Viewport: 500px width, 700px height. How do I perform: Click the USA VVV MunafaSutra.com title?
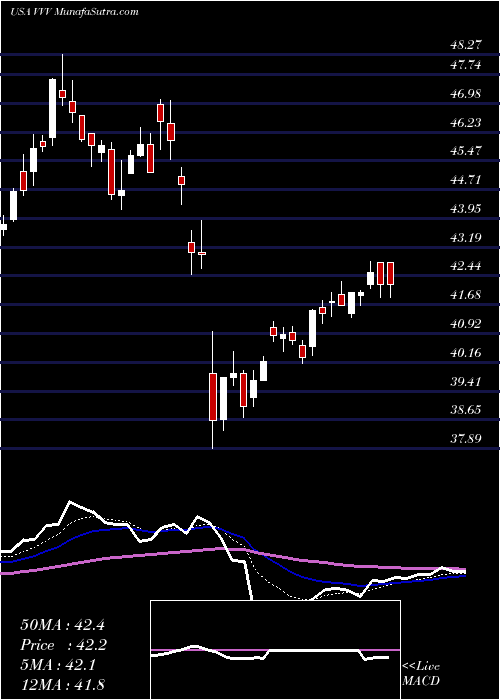tap(74, 12)
